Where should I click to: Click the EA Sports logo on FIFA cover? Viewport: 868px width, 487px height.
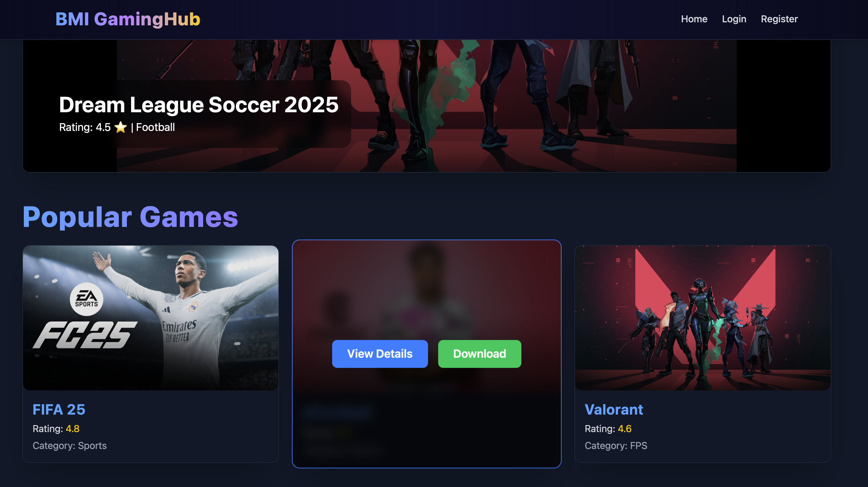click(x=86, y=299)
